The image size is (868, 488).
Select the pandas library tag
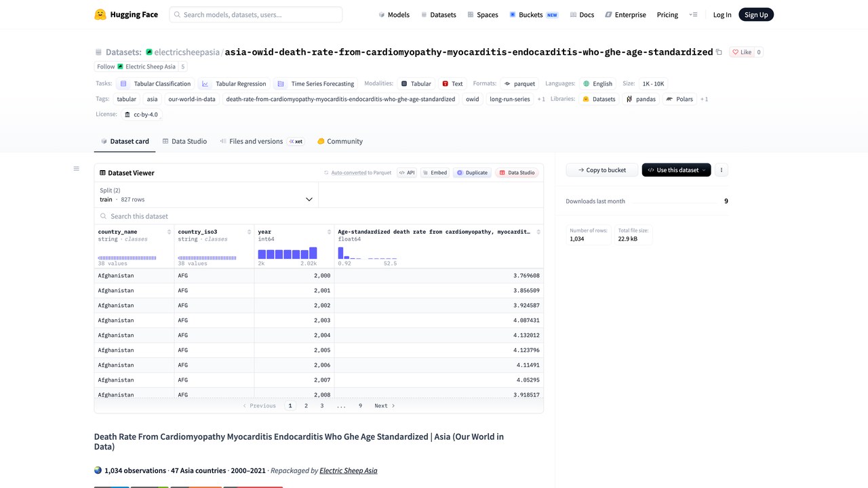(641, 99)
